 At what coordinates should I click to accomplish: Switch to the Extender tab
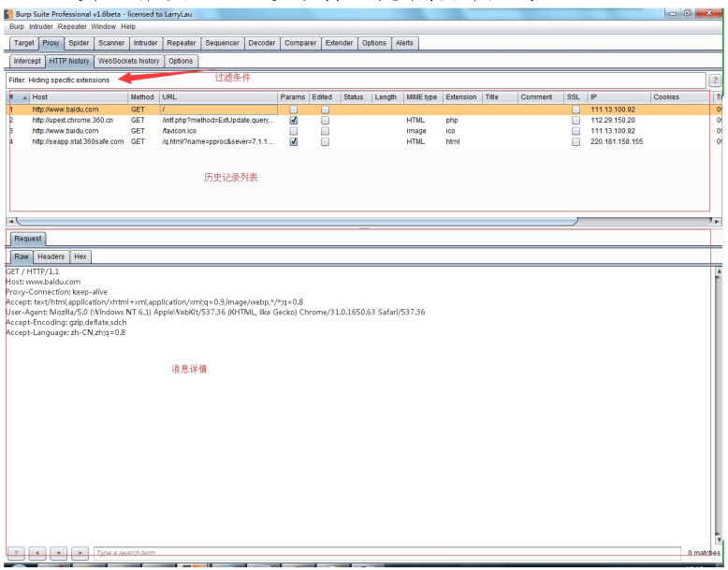[x=339, y=43]
